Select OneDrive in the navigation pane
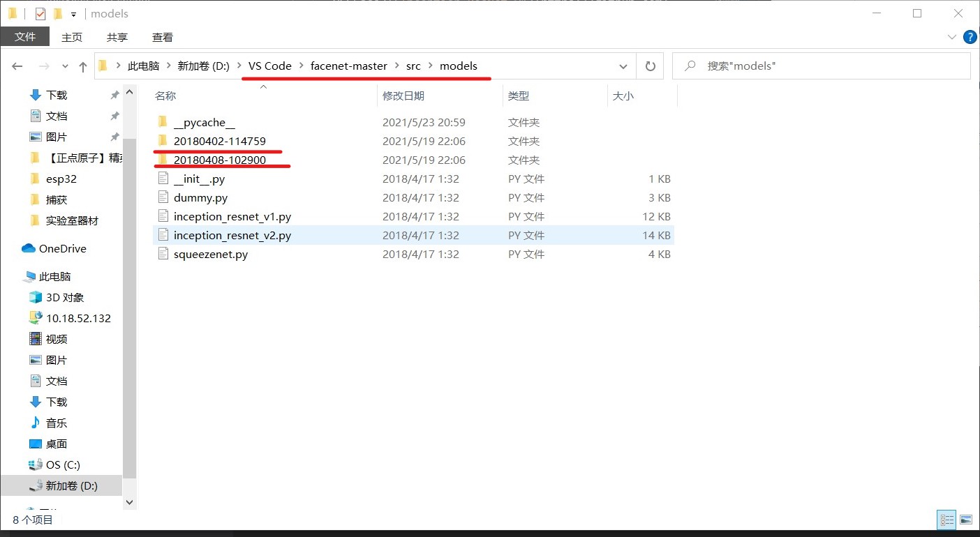 coord(63,248)
